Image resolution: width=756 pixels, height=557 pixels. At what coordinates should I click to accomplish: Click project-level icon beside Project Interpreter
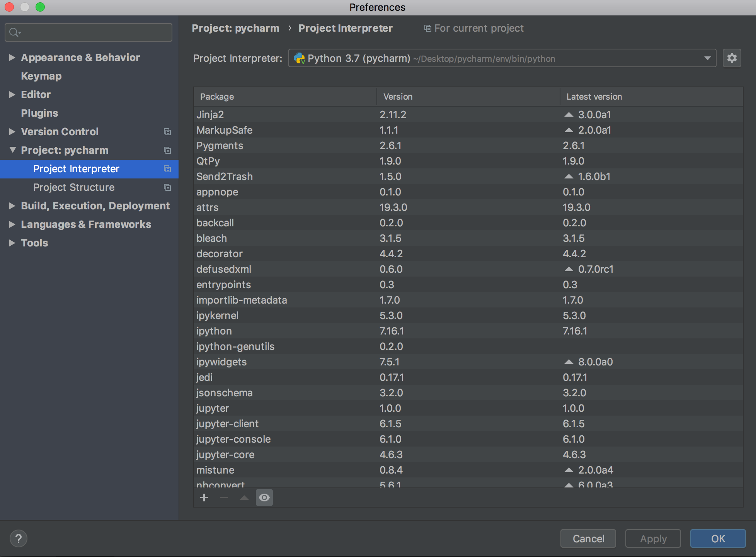point(167,169)
